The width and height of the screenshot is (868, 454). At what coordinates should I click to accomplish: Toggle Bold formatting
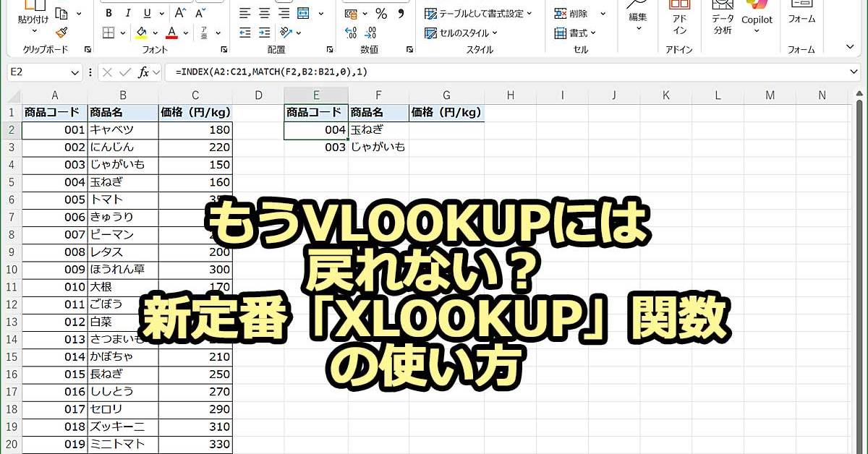click(x=109, y=14)
